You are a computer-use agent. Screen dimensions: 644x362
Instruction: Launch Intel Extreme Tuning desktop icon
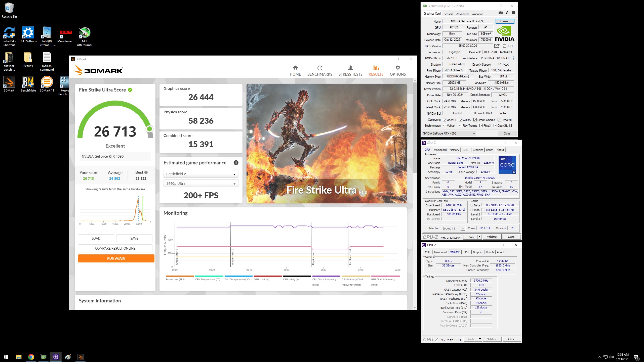pos(47,37)
